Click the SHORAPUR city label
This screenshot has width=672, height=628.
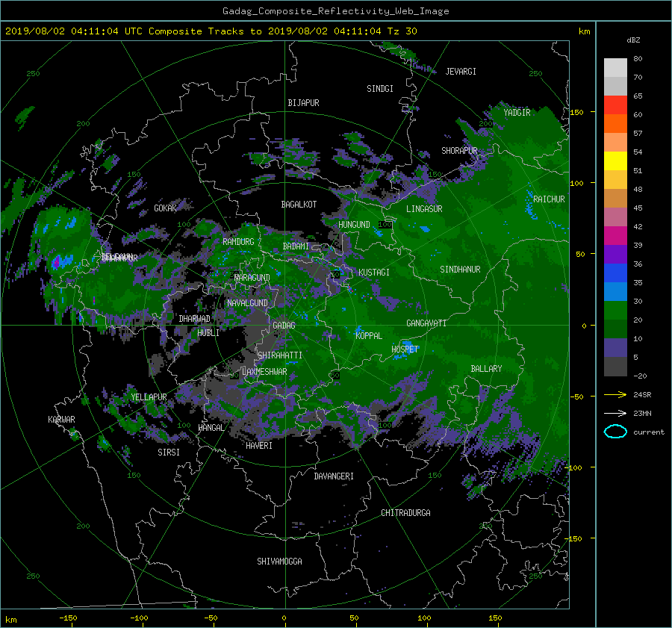point(459,151)
